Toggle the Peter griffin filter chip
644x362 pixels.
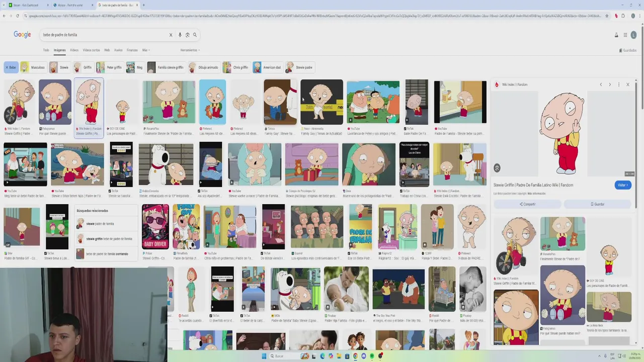point(110,67)
